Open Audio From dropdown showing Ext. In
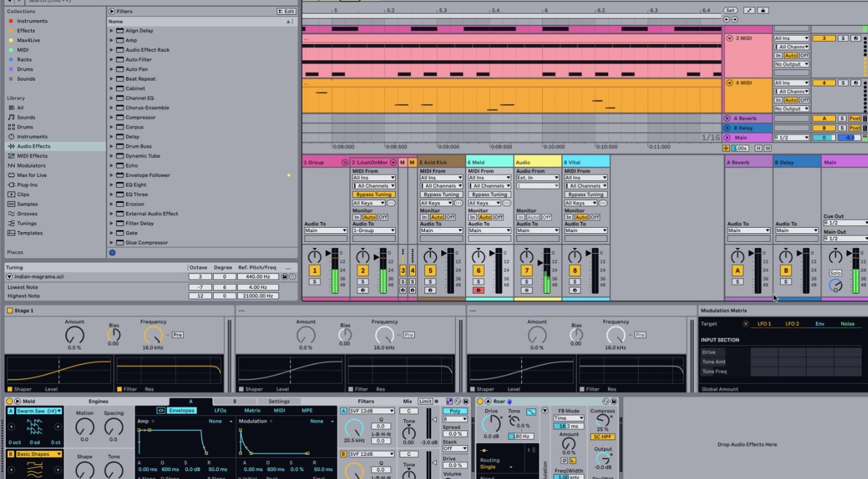The height and width of the screenshot is (479, 868). pyautogui.click(x=537, y=177)
